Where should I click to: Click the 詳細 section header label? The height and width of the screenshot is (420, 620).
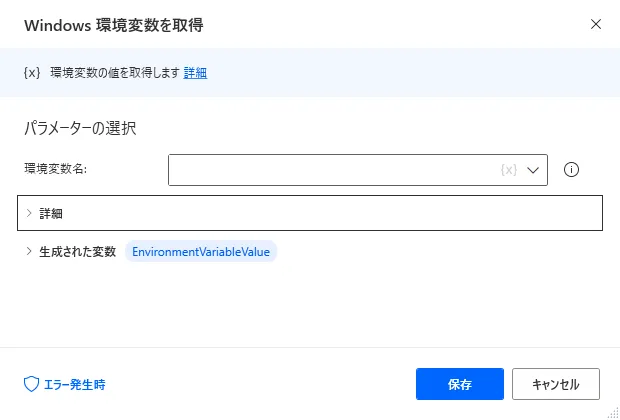[x=51, y=213]
